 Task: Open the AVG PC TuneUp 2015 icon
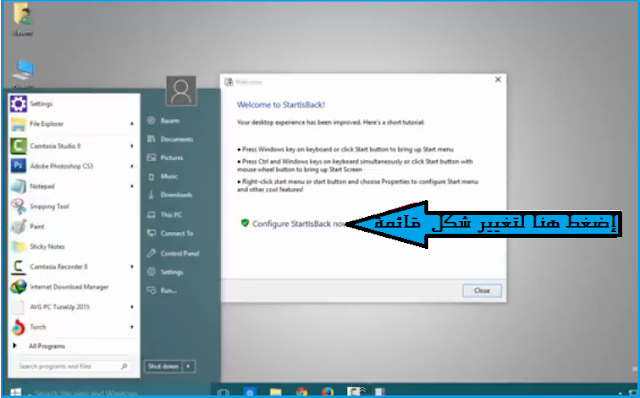[x=19, y=307]
